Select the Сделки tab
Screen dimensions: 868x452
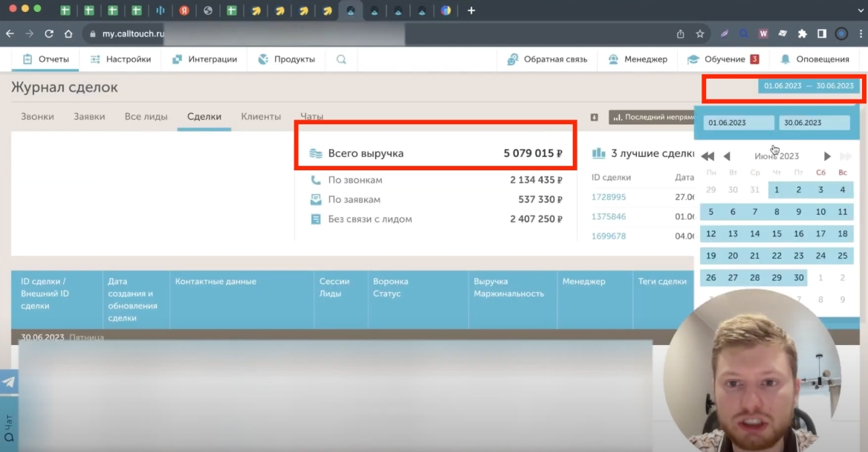click(x=204, y=116)
